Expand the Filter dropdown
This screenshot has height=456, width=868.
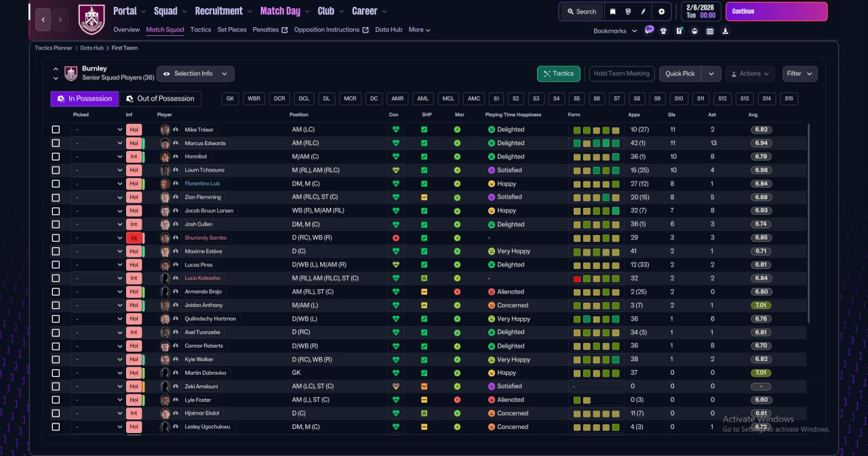(x=800, y=74)
